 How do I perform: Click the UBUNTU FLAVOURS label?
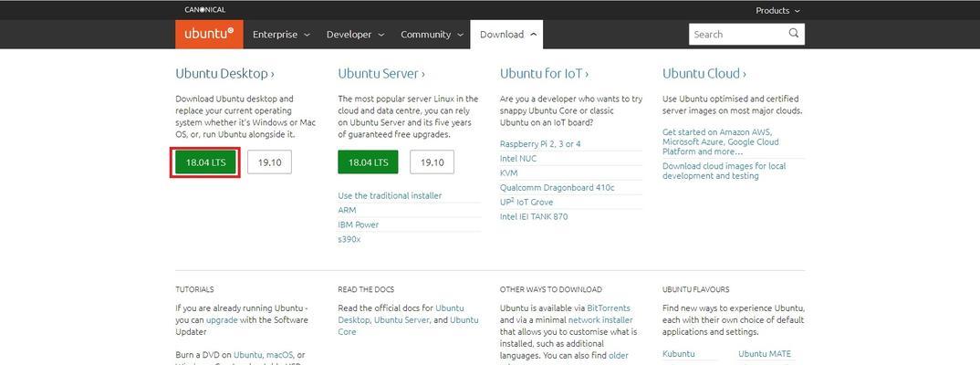(x=695, y=289)
